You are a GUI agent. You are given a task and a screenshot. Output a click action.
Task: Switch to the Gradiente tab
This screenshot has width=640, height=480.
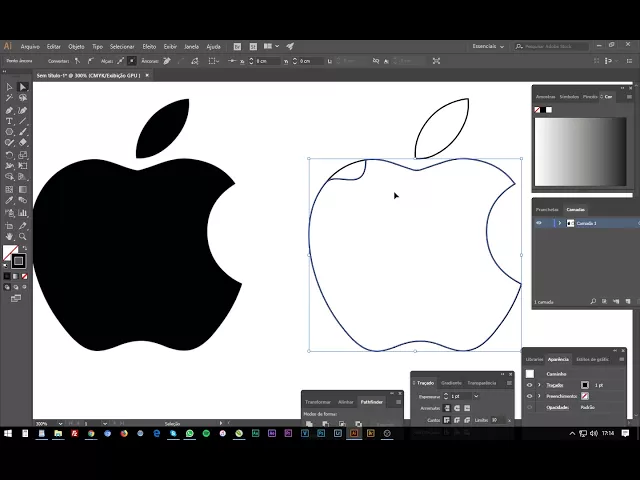point(451,383)
